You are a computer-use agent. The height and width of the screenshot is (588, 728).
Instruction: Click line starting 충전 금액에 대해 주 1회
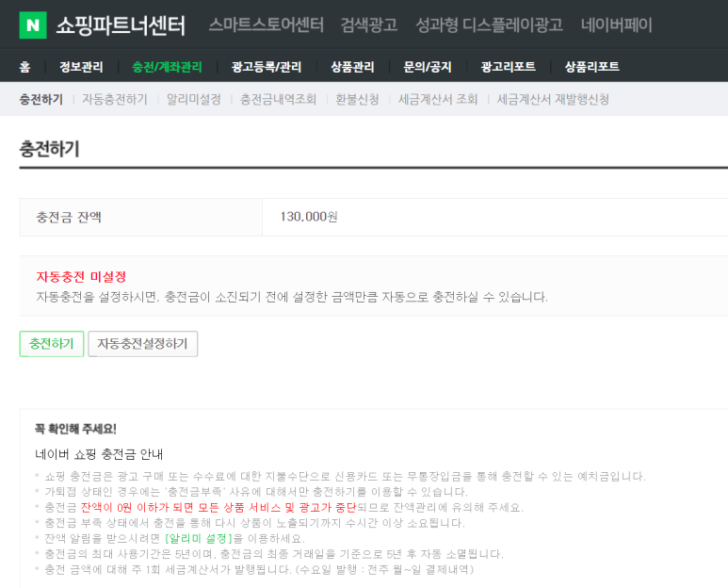click(x=259, y=569)
